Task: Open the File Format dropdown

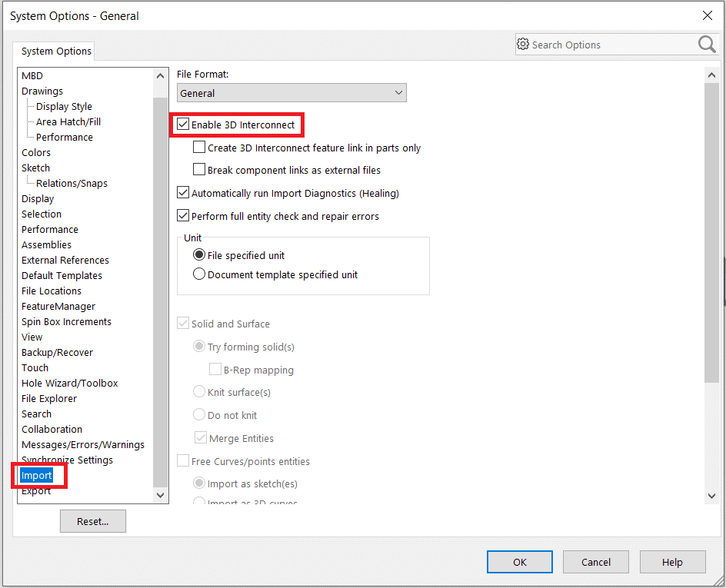Action: (x=291, y=93)
